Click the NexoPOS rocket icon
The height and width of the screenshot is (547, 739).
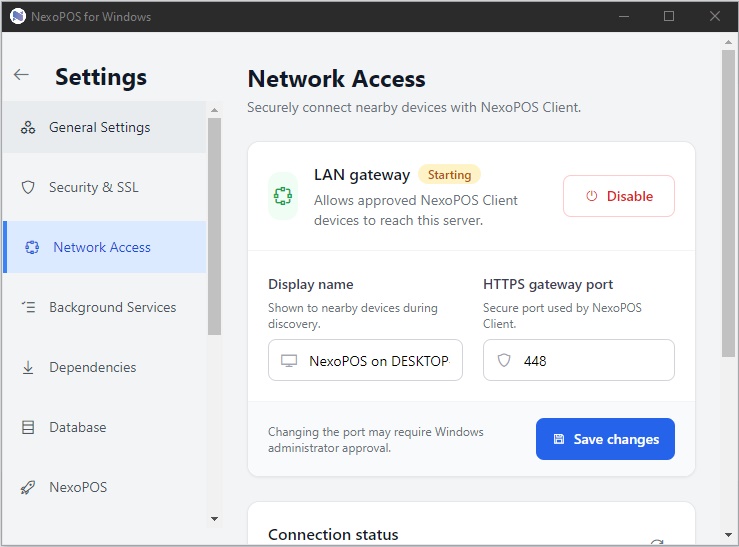[x=28, y=487]
